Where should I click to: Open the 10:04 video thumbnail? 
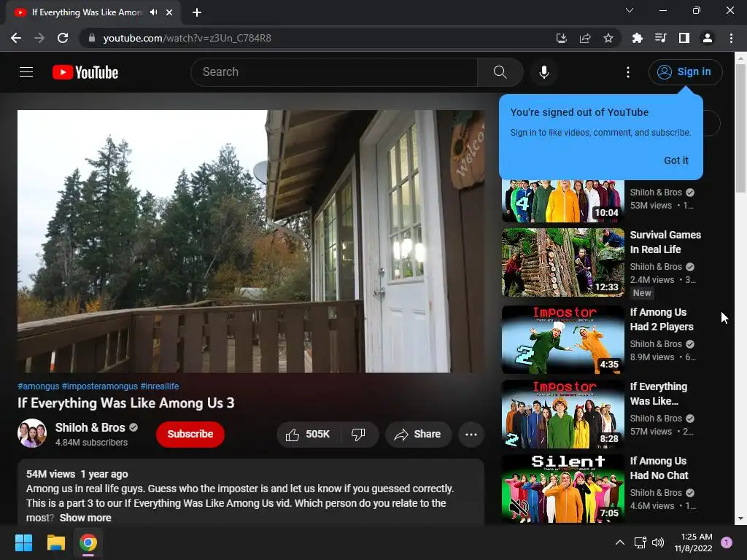562,201
